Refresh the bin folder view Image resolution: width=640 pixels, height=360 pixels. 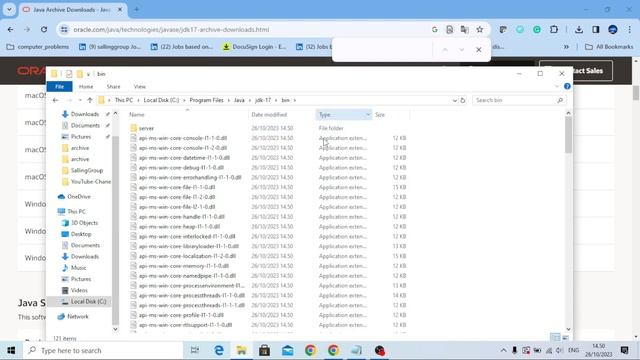462,100
